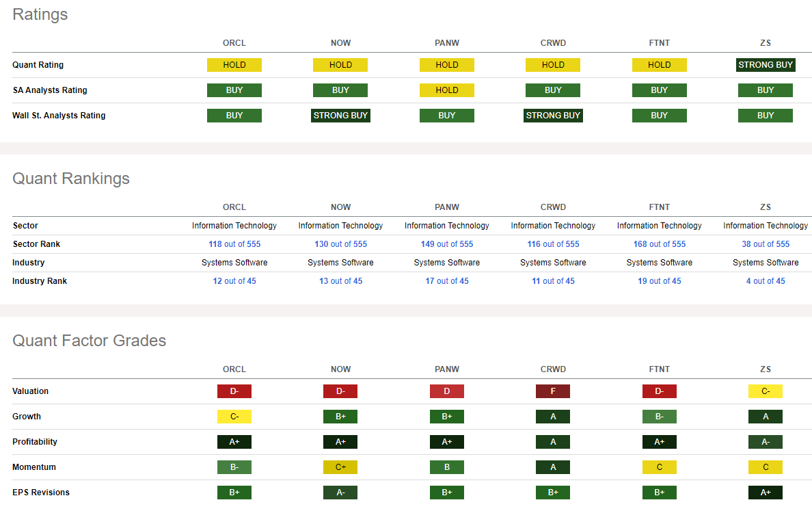Click ORCL Quant Rating HOLD badge

coord(234,65)
